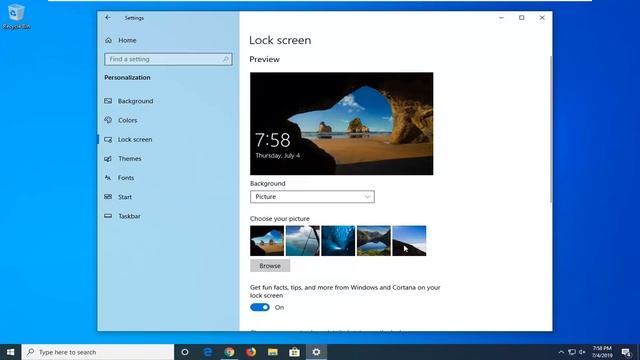Click the Find a setting search box
The width and height of the screenshot is (640, 360).
click(168, 59)
